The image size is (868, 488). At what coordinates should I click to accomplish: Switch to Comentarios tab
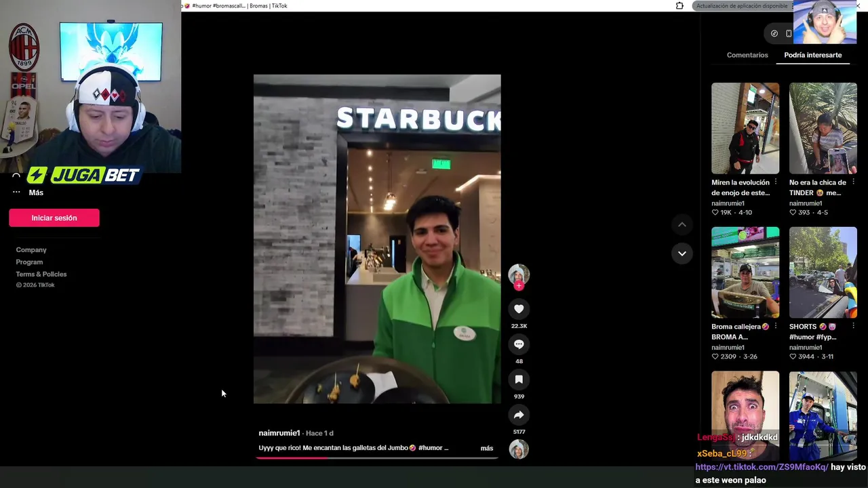tap(747, 55)
